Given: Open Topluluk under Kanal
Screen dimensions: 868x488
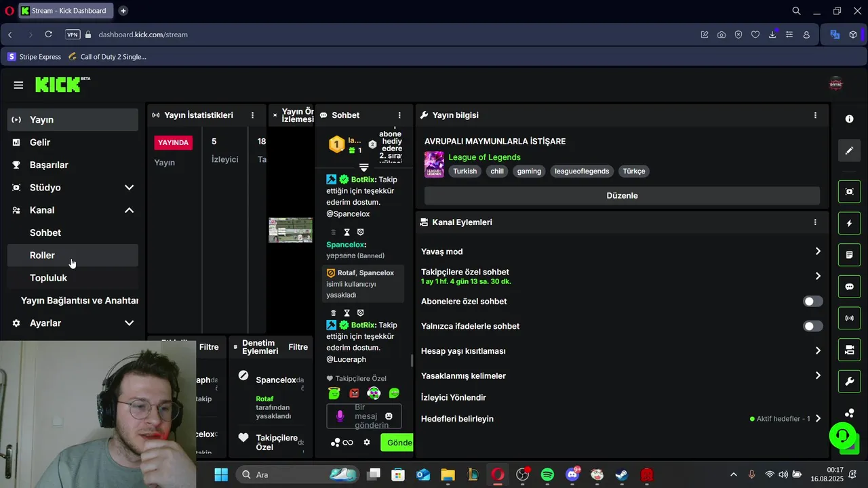Looking at the screenshot, I should pyautogui.click(x=73, y=278).
